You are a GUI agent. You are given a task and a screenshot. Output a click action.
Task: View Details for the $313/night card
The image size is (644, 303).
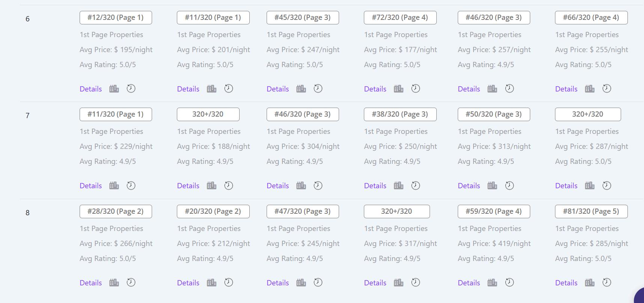[x=469, y=186]
